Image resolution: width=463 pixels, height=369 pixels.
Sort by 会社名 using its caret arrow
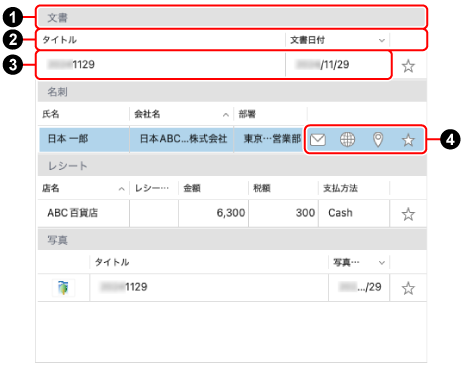tap(226, 115)
